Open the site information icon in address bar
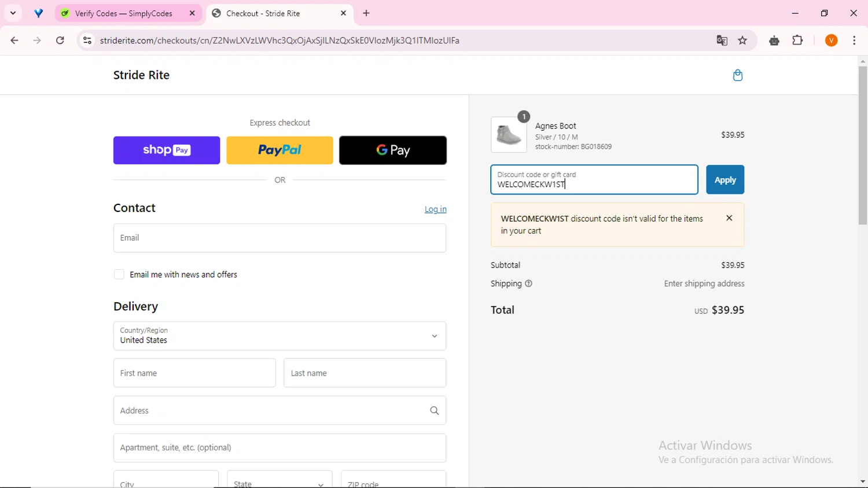This screenshot has height=488, width=868. pos(87,41)
